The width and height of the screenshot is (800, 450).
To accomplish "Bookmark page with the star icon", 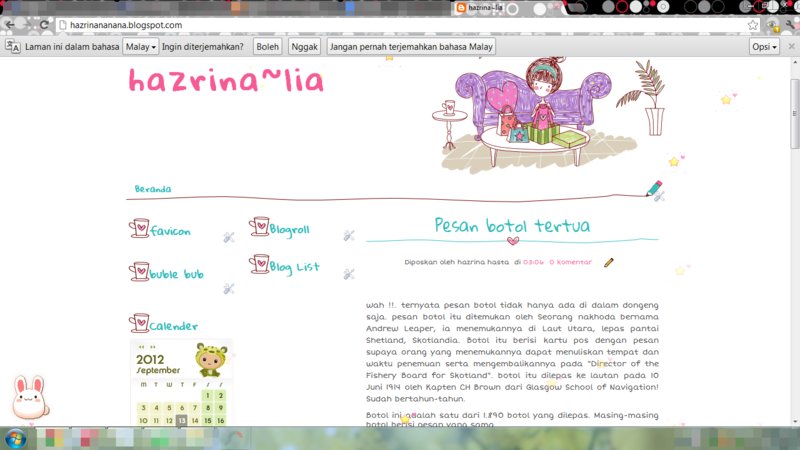I will click(x=754, y=25).
